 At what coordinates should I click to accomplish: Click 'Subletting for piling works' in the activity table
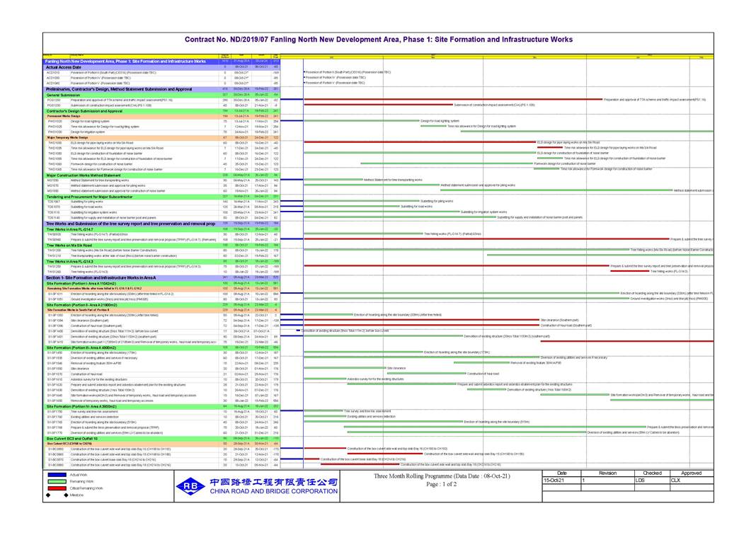pos(87,202)
